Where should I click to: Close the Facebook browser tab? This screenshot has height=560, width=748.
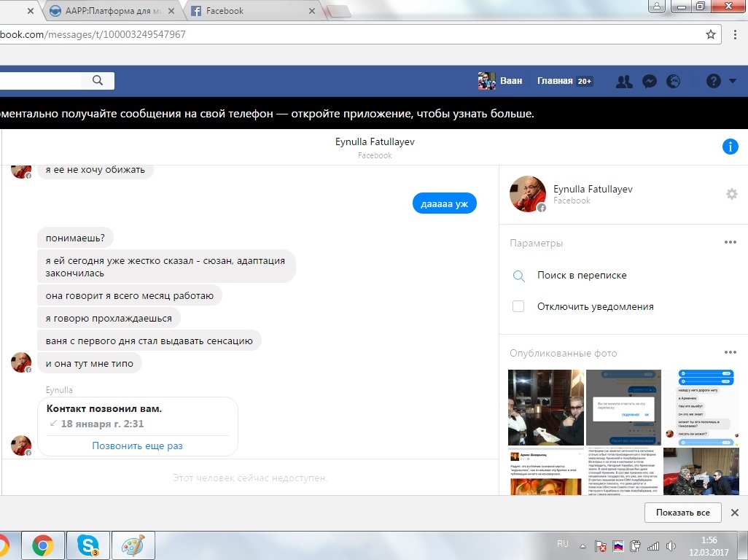pos(312,11)
